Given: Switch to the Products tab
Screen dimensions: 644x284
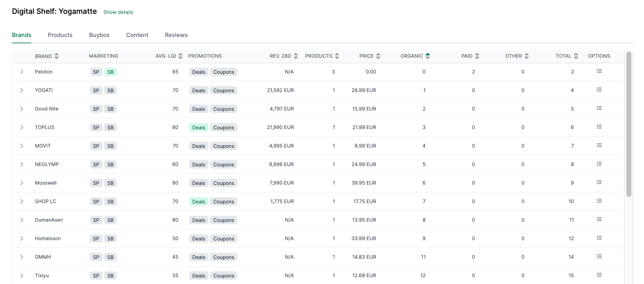Looking at the screenshot, I should pos(60,35).
